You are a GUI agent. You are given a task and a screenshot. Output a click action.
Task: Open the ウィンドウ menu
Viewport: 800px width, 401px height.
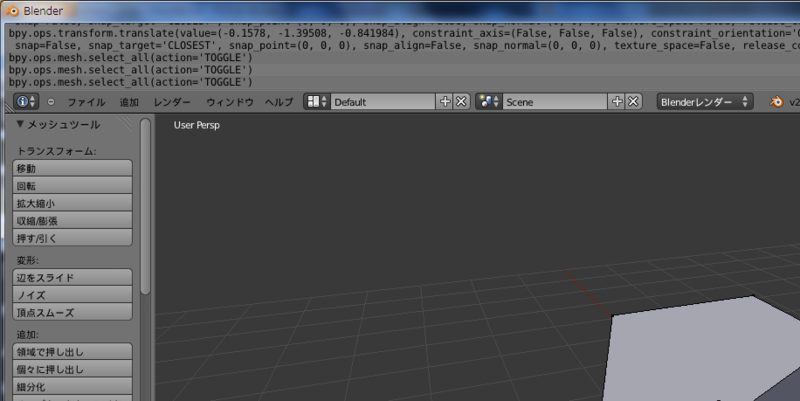click(230, 102)
